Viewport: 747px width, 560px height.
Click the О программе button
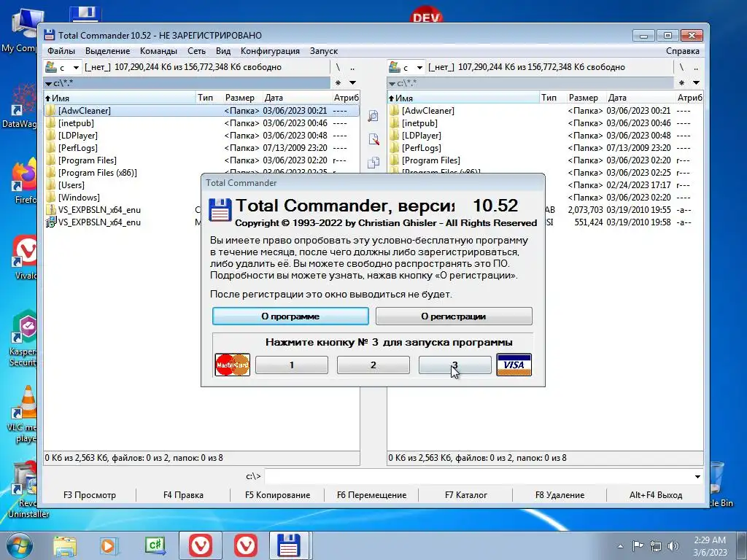click(x=290, y=316)
